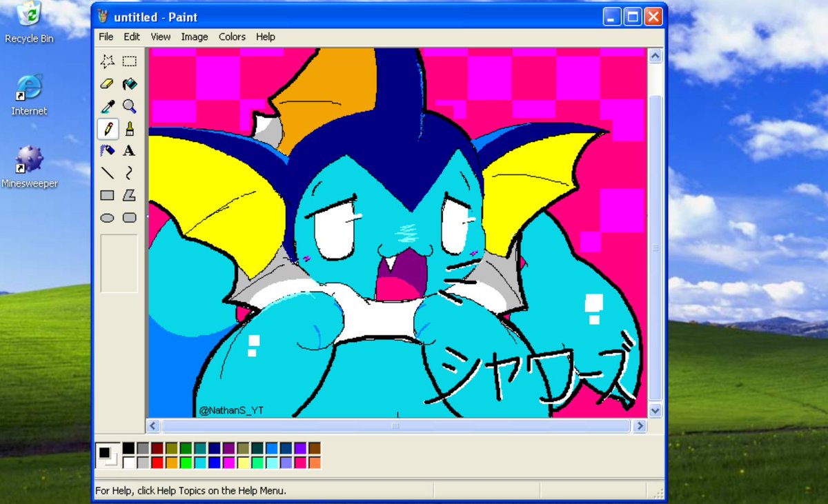Click the vertical scrollbar thumb
Image resolution: width=828 pixels, height=504 pixels.
pos(655,248)
